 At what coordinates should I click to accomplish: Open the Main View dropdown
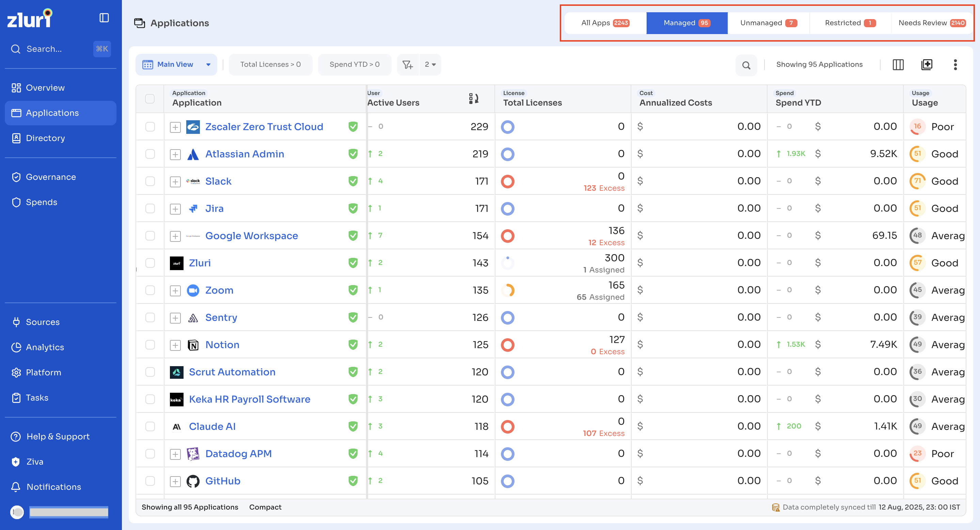click(176, 65)
